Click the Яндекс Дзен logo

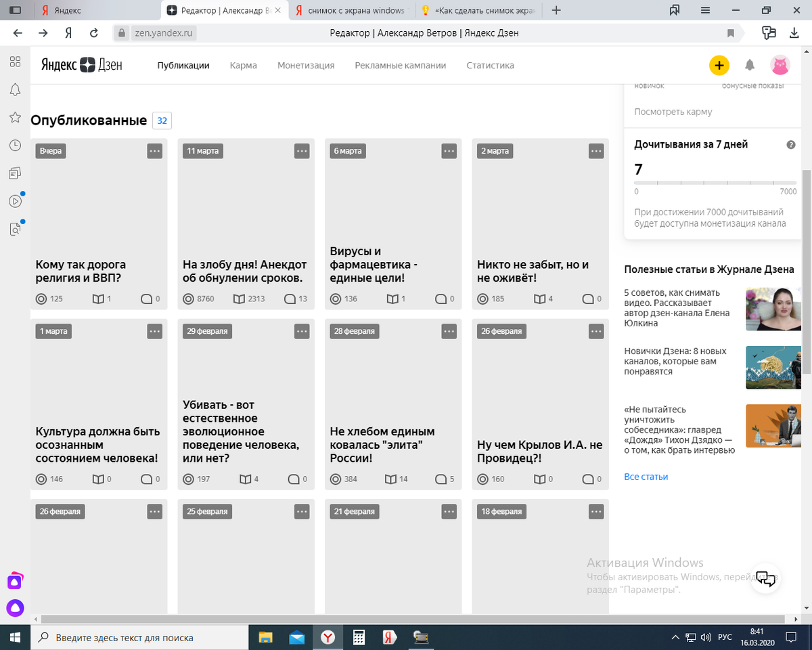click(82, 65)
